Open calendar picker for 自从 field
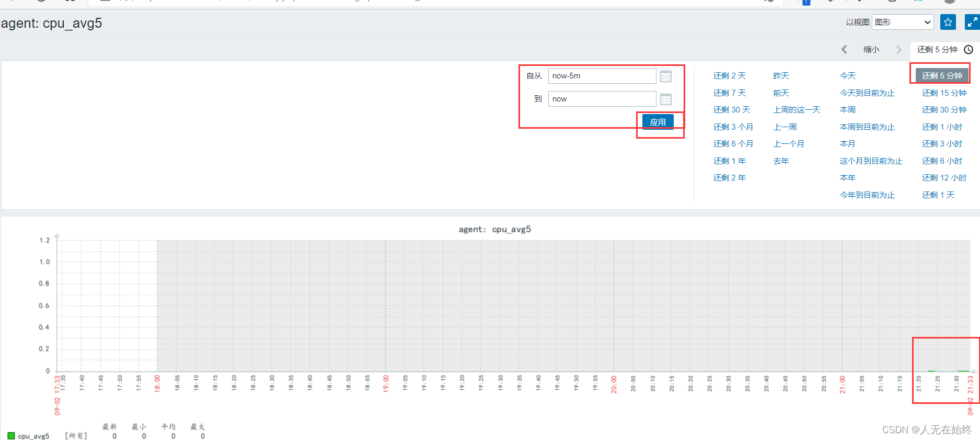This screenshot has width=980, height=440. pos(665,76)
